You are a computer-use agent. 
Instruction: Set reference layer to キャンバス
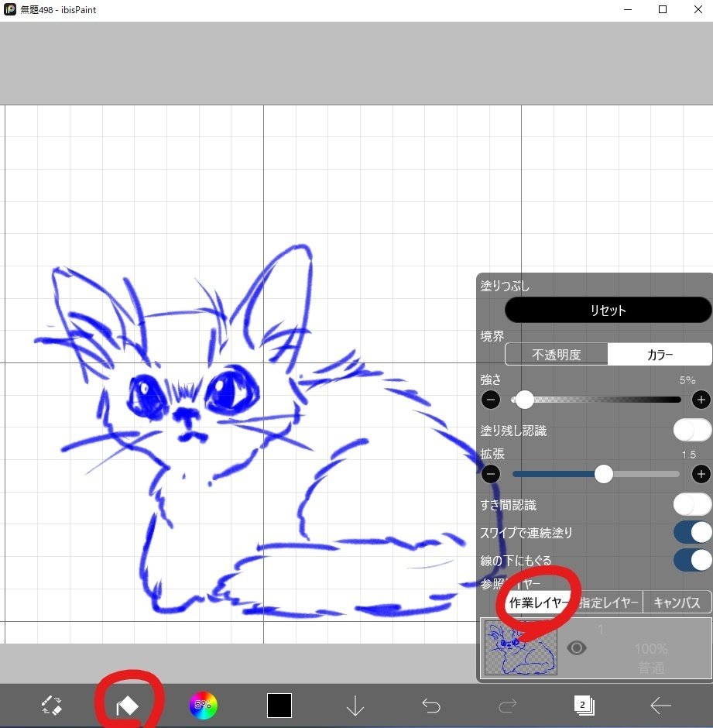[x=677, y=602]
